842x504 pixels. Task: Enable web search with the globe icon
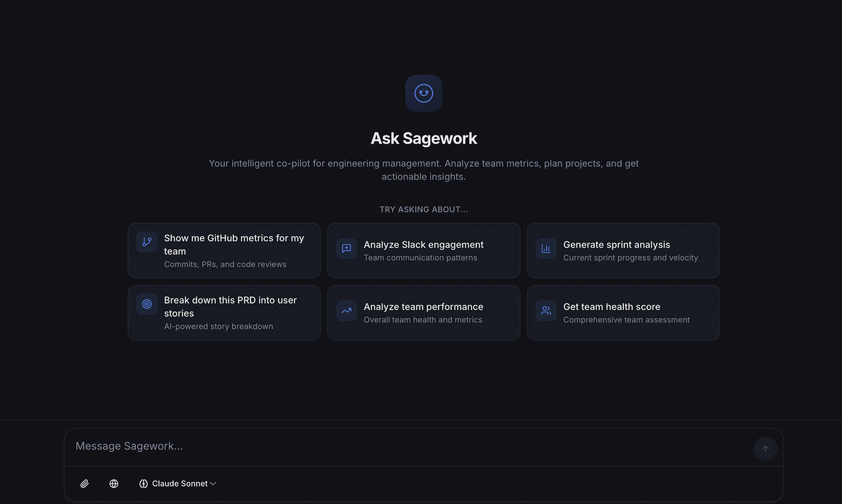tap(114, 483)
